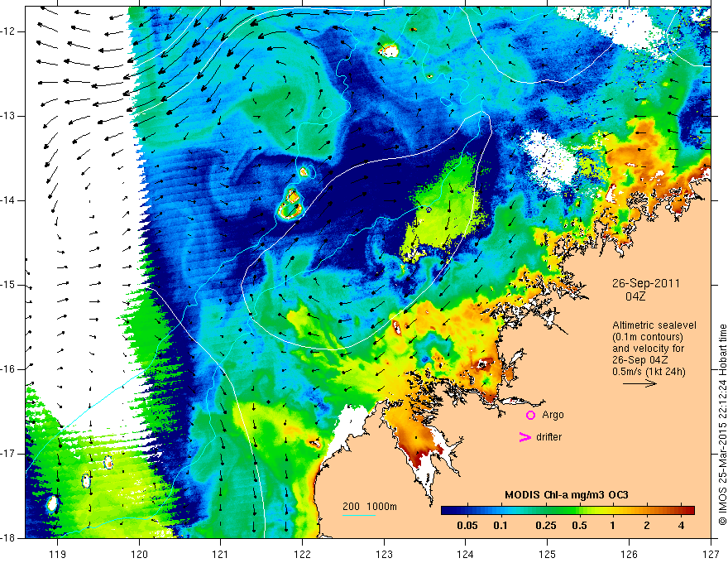
Task: Click the '124' longitude axis label
Action: pyautogui.click(x=466, y=554)
